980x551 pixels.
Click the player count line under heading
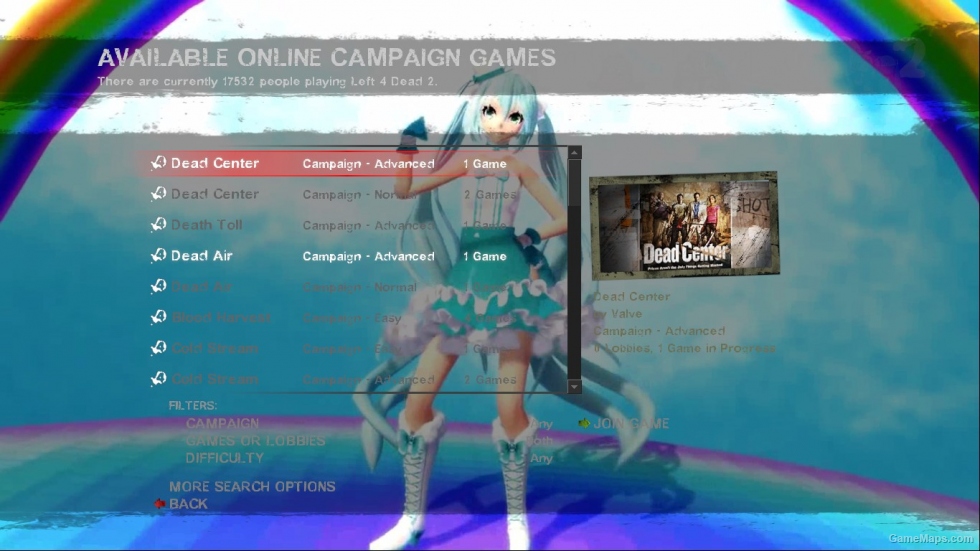pos(268,81)
